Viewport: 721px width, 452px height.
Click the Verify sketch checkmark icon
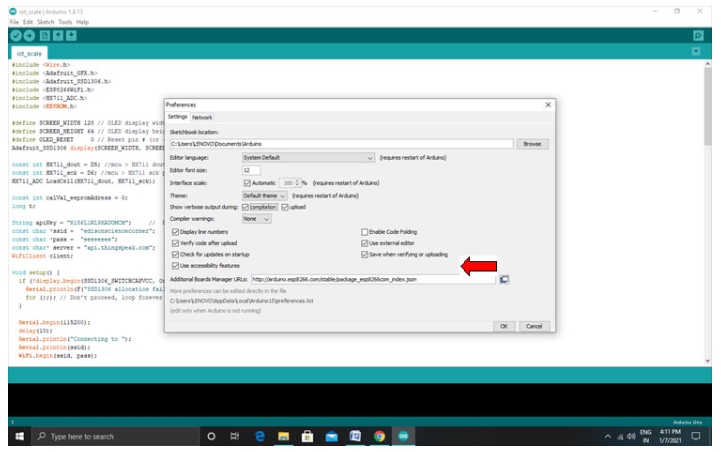17,35
